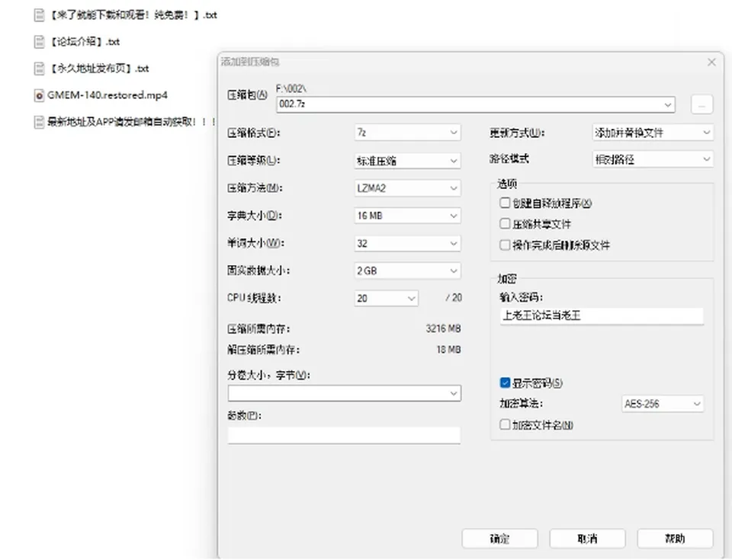Close the 添加到压缩包 dialog
This screenshot has width=732, height=560.
(x=711, y=62)
